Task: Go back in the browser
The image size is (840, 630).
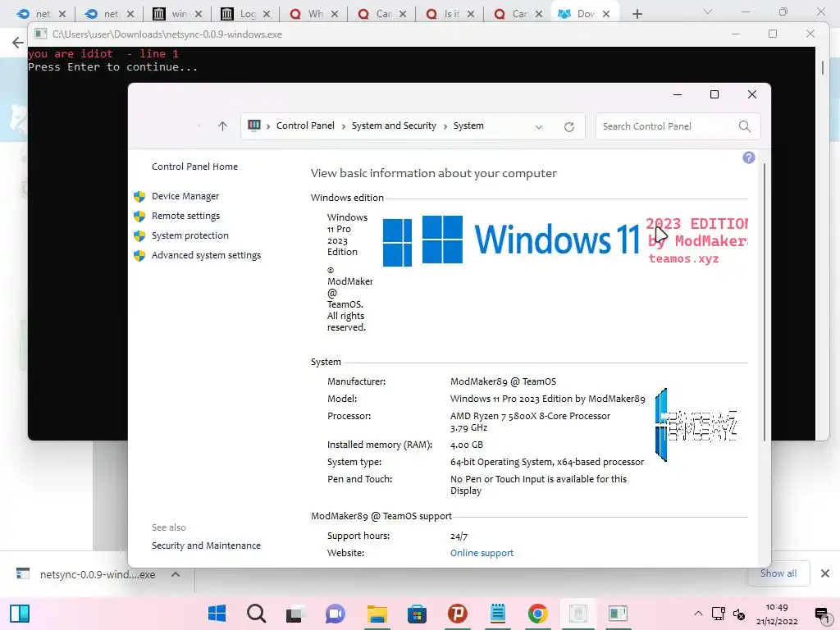Action: [18, 43]
